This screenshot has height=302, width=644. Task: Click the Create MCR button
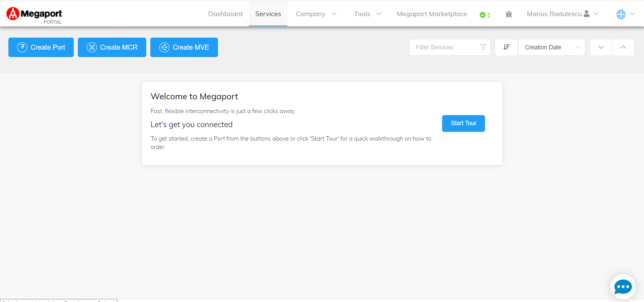coord(112,47)
